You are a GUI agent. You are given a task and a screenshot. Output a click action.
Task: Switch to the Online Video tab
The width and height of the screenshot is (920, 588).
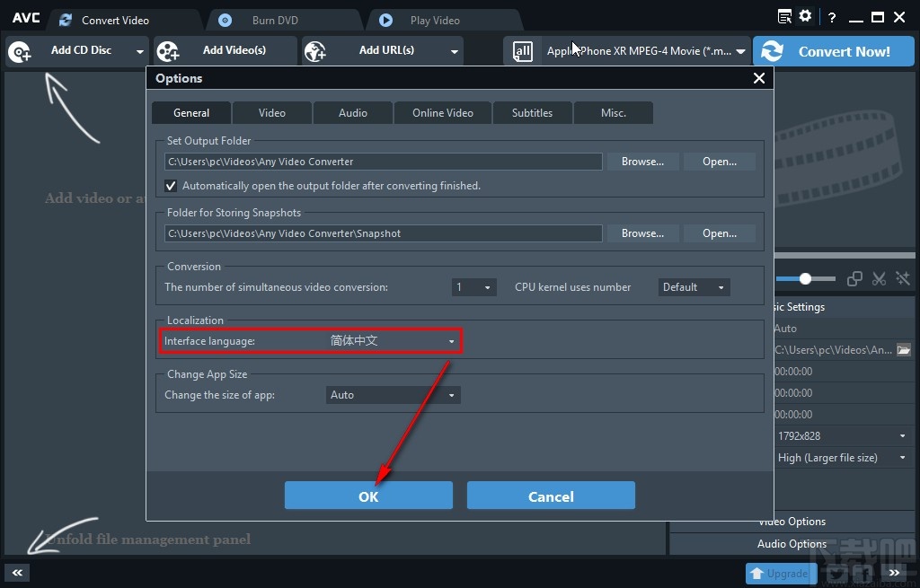coord(442,113)
